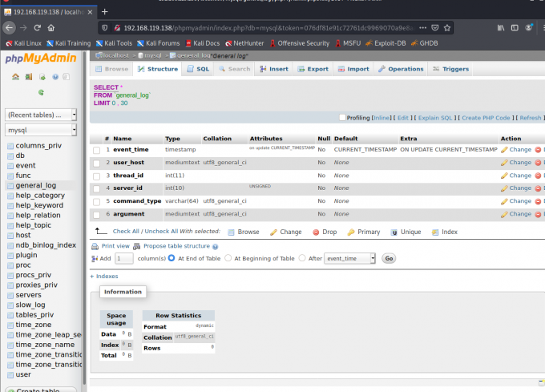This screenshot has height=392, width=545.
Task: Open the Firefox account avatar icon
Action: (528, 28)
